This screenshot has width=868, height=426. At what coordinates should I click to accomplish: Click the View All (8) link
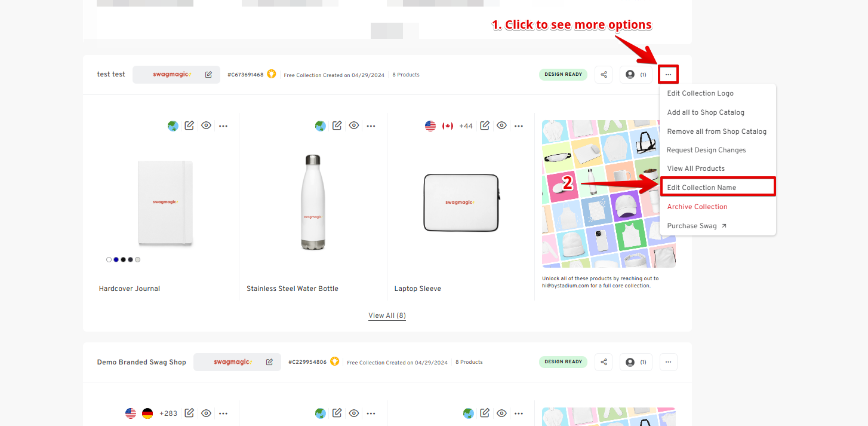click(x=387, y=315)
